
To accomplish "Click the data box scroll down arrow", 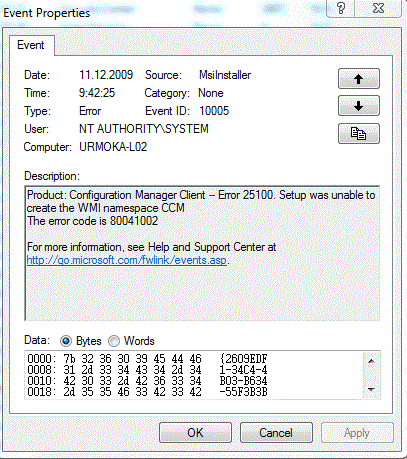I will 371,389.
